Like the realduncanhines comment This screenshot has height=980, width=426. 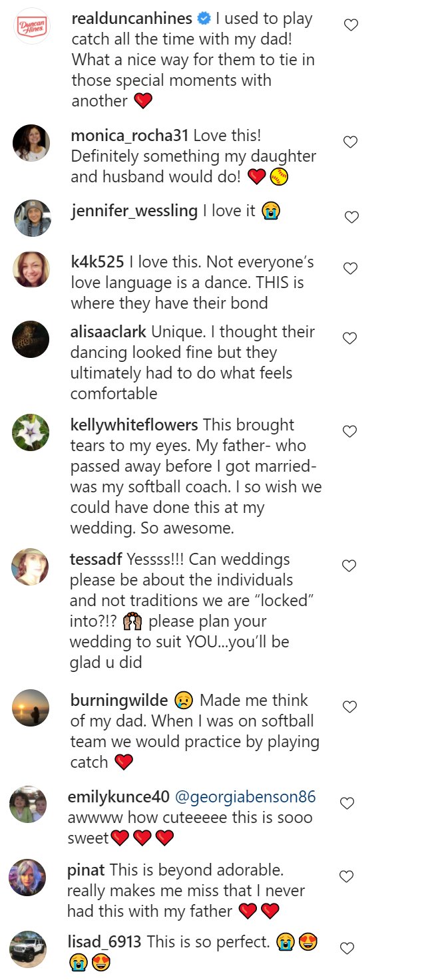point(351,26)
